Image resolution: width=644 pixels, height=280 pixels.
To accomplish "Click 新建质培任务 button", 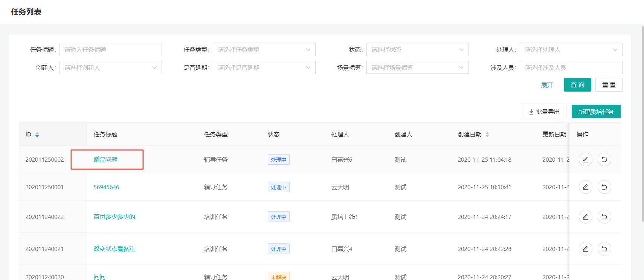I will pyautogui.click(x=596, y=112).
